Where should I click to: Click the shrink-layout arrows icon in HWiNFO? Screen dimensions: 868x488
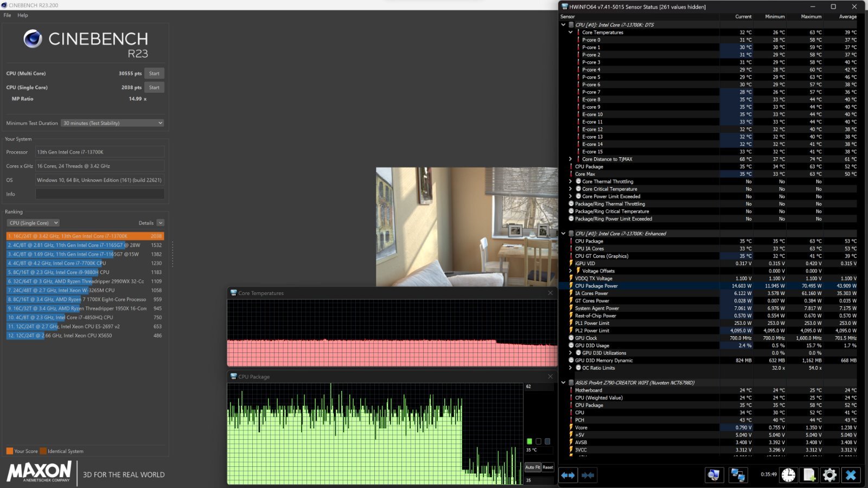click(x=588, y=476)
